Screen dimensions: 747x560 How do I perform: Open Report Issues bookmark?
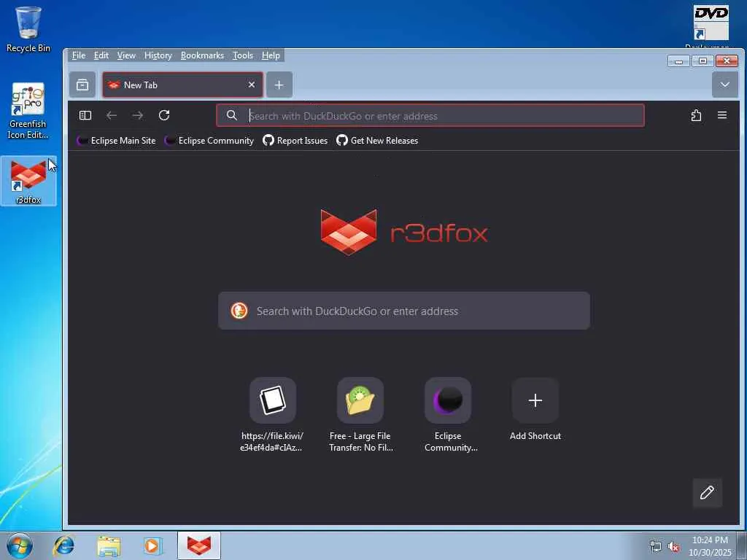[x=295, y=141]
